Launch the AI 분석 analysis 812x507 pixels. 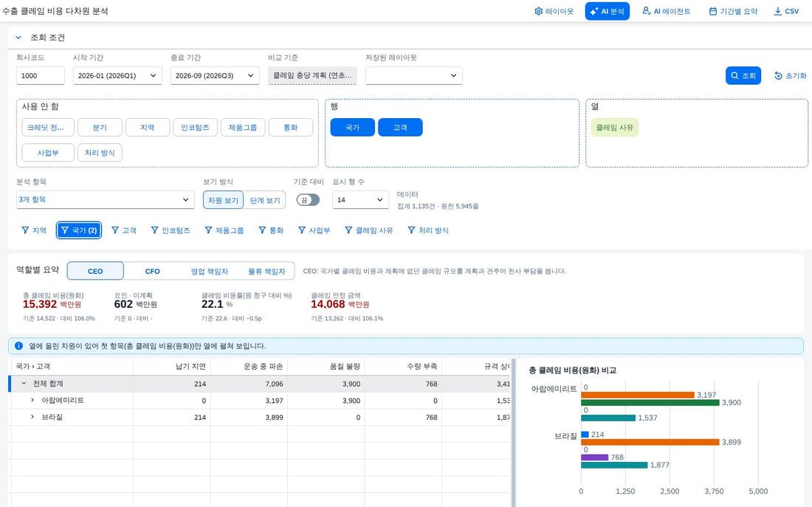(x=607, y=11)
